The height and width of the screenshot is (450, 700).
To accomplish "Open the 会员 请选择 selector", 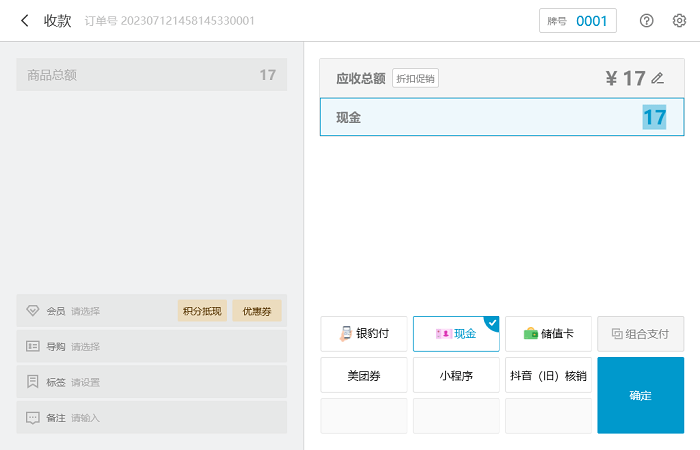I will pyautogui.click(x=85, y=311).
